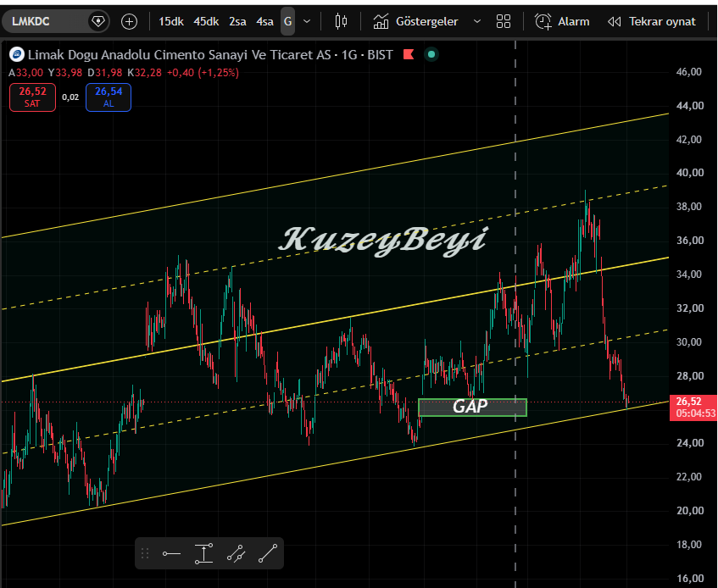Choose the G daily interval
The height and width of the screenshot is (588, 718).
point(288,21)
